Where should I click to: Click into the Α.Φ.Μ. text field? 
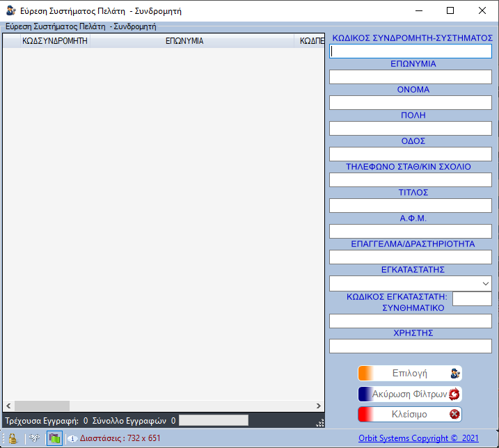(x=410, y=232)
